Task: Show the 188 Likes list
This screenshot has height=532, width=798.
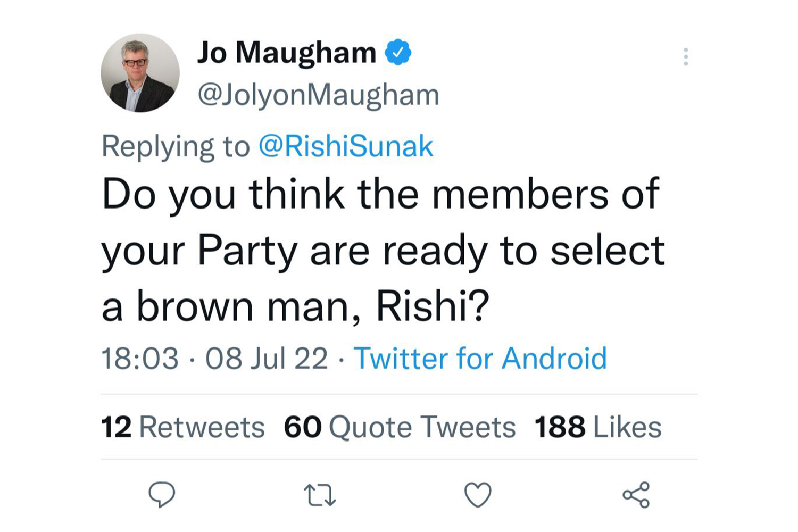Action: click(x=598, y=427)
